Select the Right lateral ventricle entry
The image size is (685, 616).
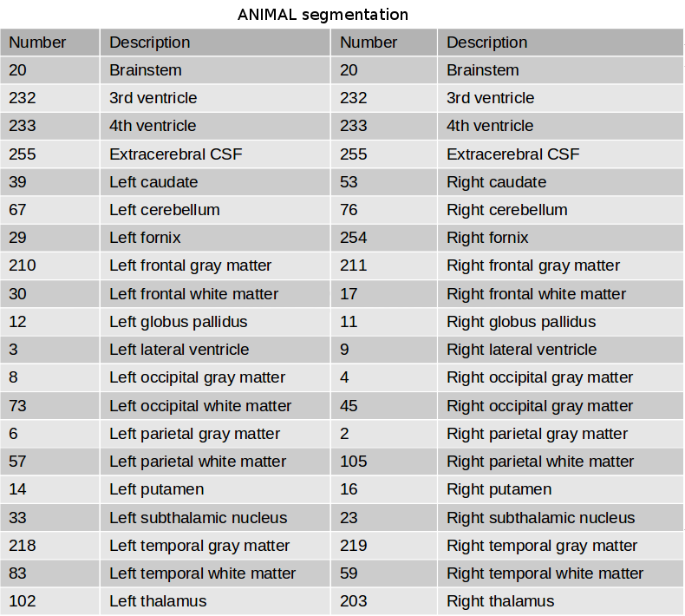tap(560, 350)
